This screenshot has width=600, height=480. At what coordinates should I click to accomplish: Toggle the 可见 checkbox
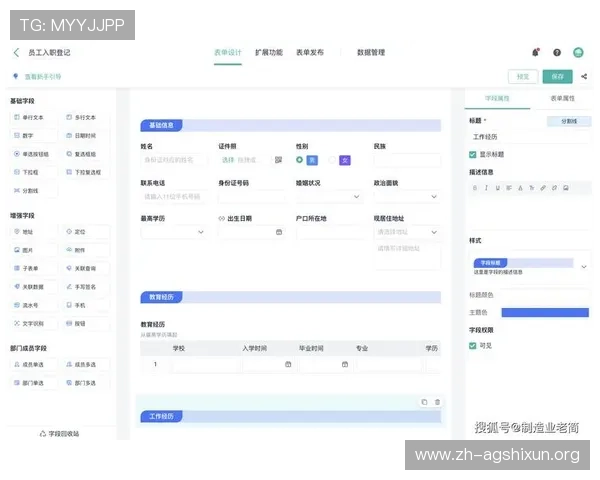click(x=473, y=346)
